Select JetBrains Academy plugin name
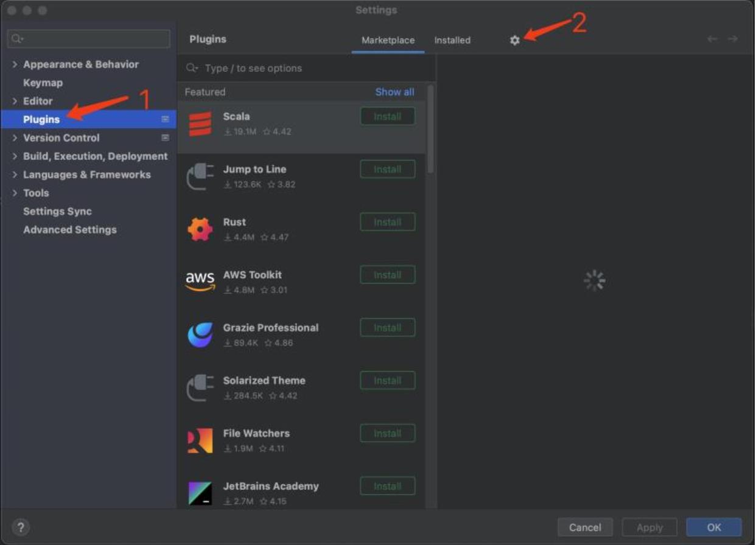756x545 pixels. 271,487
